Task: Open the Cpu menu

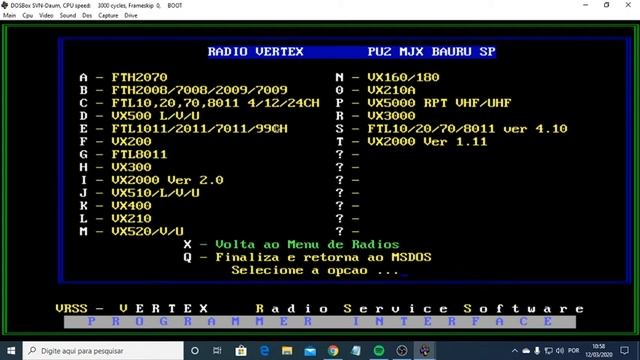Action: (x=27, y=16)
